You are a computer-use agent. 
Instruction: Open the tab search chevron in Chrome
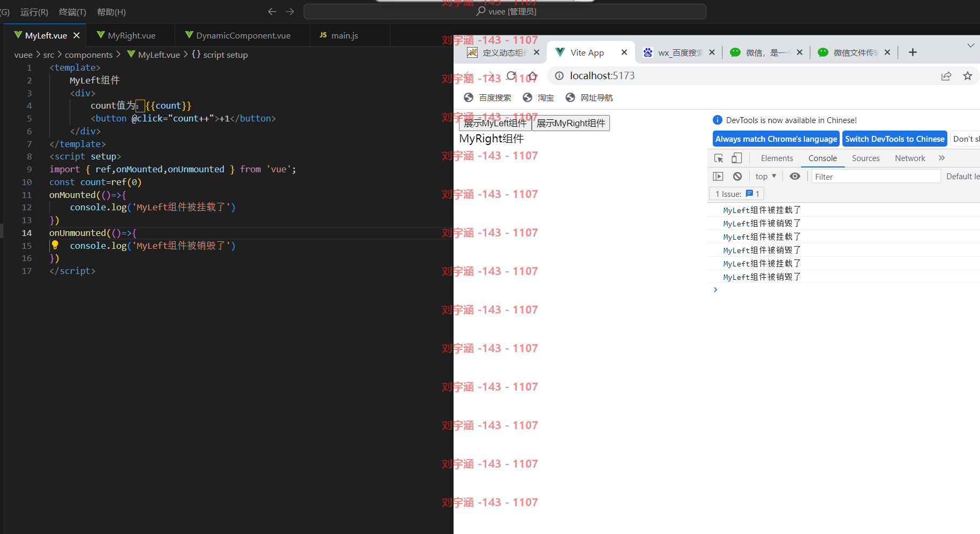(x=970, y=45)
